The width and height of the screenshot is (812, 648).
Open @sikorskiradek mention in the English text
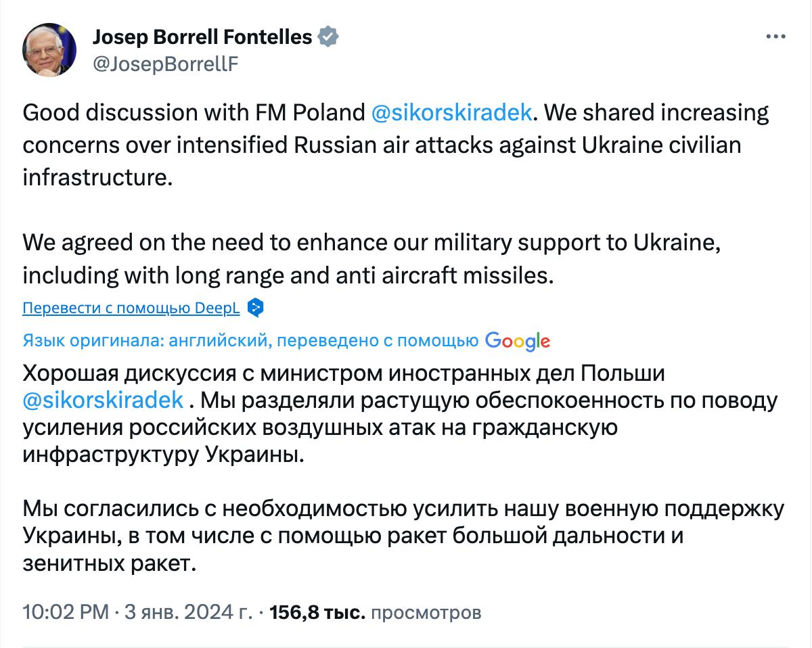(451, 112)
